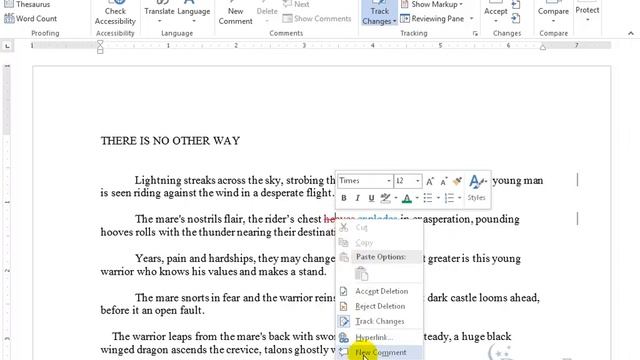The width and height of the screenshot is (640, 360).
Task: Run Check Accessibility
Action: click(115, 14)
